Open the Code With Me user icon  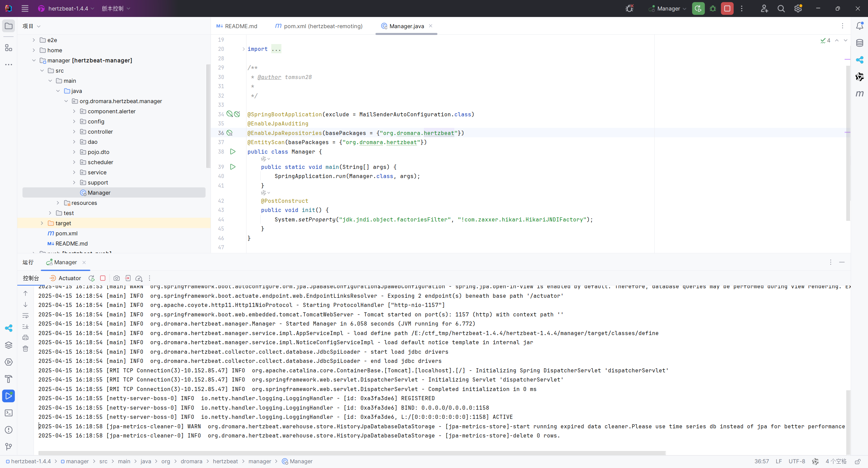point(764,8)
